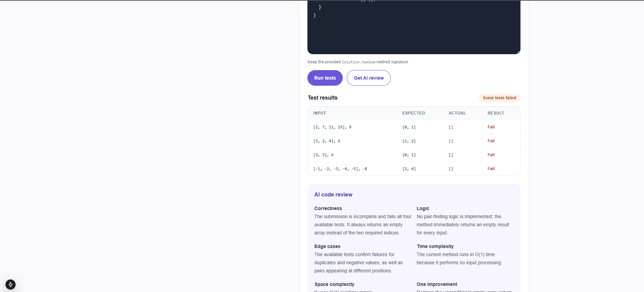
Task: Click the Time complexity section heading
Action: pos(435,246)
